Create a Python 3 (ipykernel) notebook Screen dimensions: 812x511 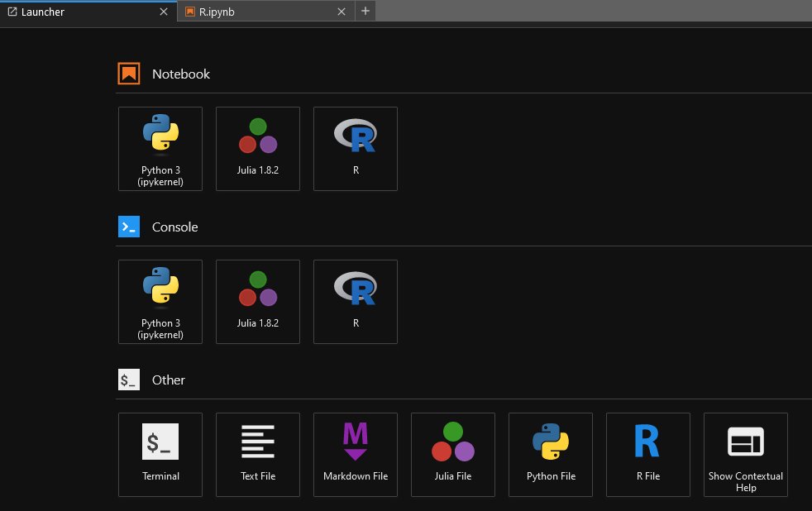160,149
